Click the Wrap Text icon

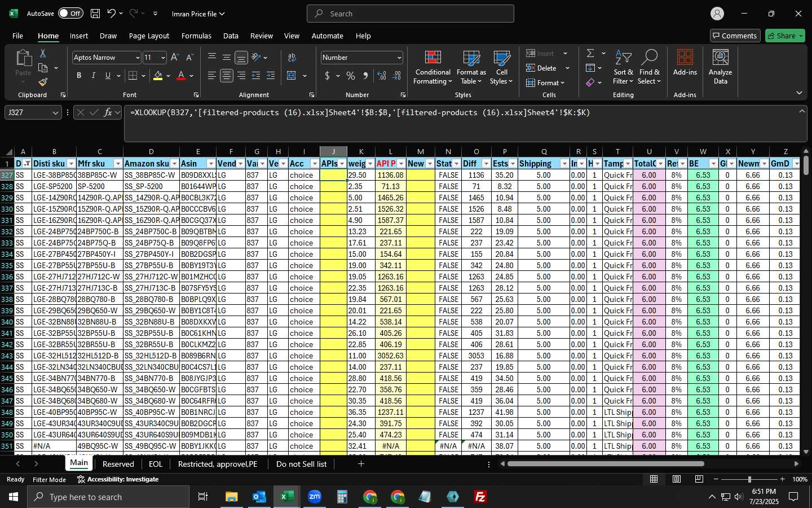pyautogui.click(x=292, y=57)
